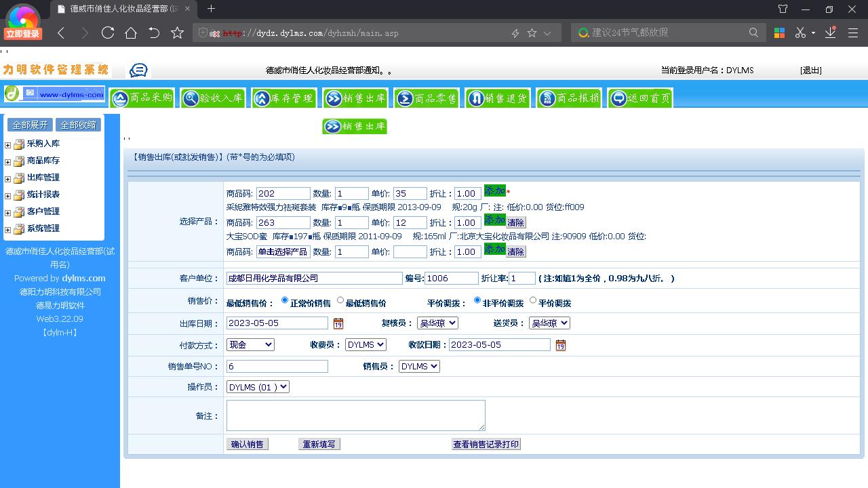The height and width of the screenshot is (488, 868).
Task: Click 返回首页 to return home
Action: 639,98
